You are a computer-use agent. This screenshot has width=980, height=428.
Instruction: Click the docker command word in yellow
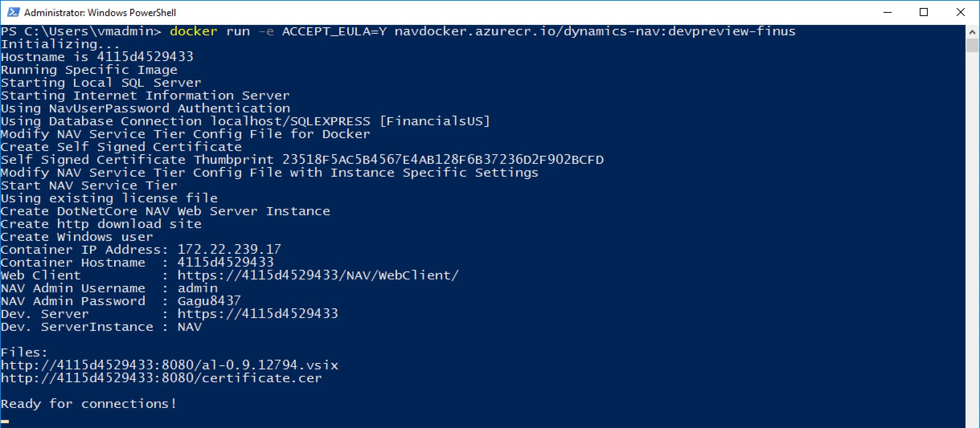(x=193, y=31)
